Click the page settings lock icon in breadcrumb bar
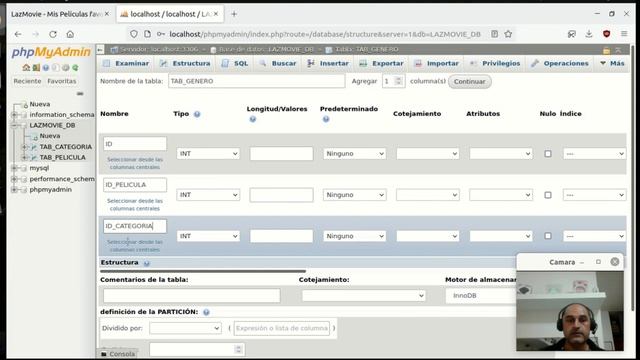The image size is (640, 360). coord(607,50)
